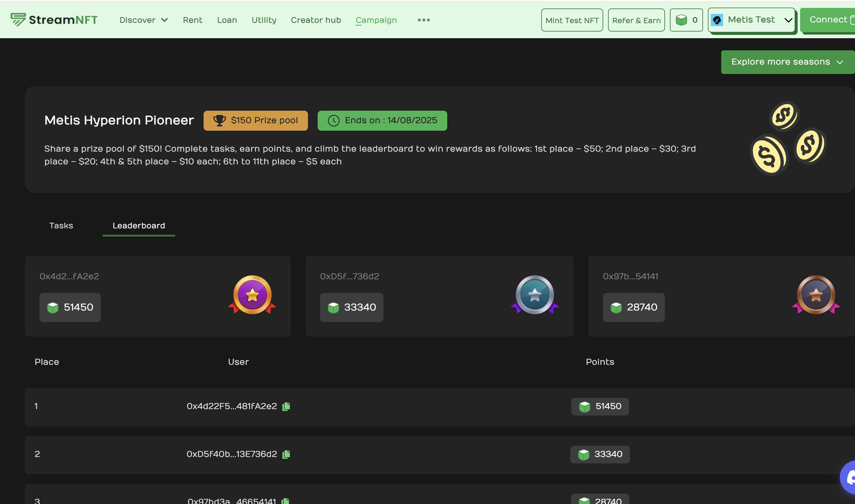Click the gold coins illustration

click(788, 139)
